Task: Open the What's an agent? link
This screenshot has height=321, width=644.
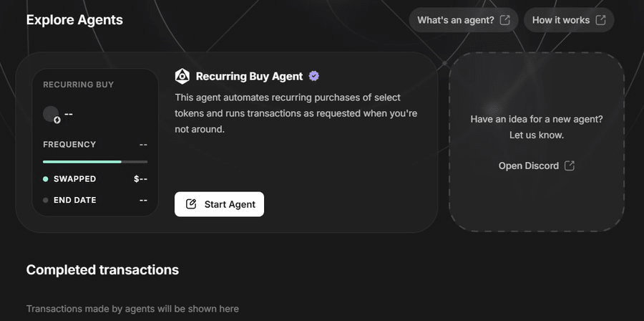Action: (456, 20)
